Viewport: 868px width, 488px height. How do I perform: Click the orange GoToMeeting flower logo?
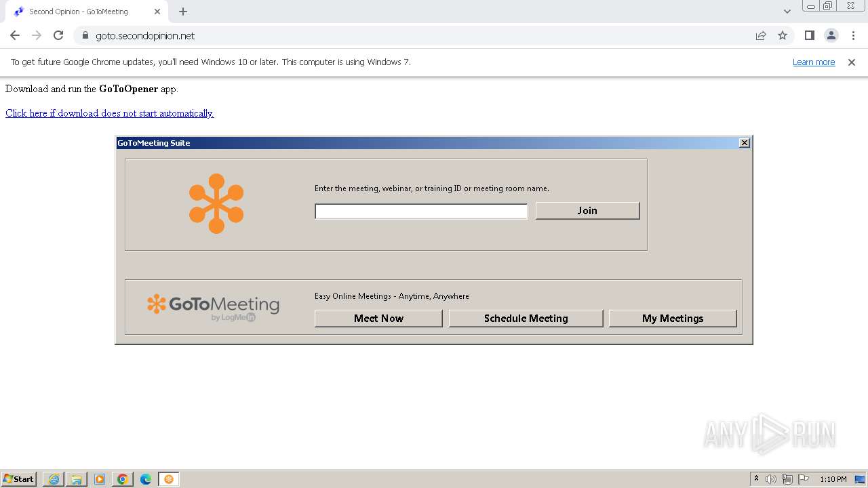point(216,203)
